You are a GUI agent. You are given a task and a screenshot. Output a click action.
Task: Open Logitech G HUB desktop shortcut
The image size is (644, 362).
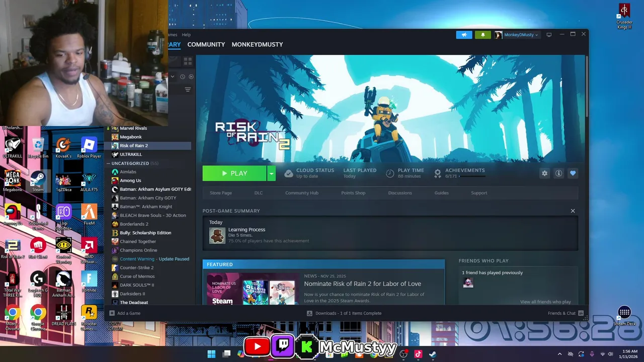pos(38,284)
